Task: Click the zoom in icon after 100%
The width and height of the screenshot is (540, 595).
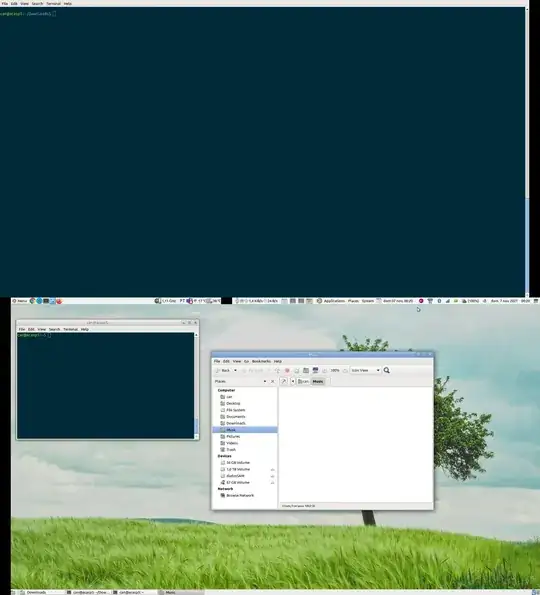Action: 345,370
